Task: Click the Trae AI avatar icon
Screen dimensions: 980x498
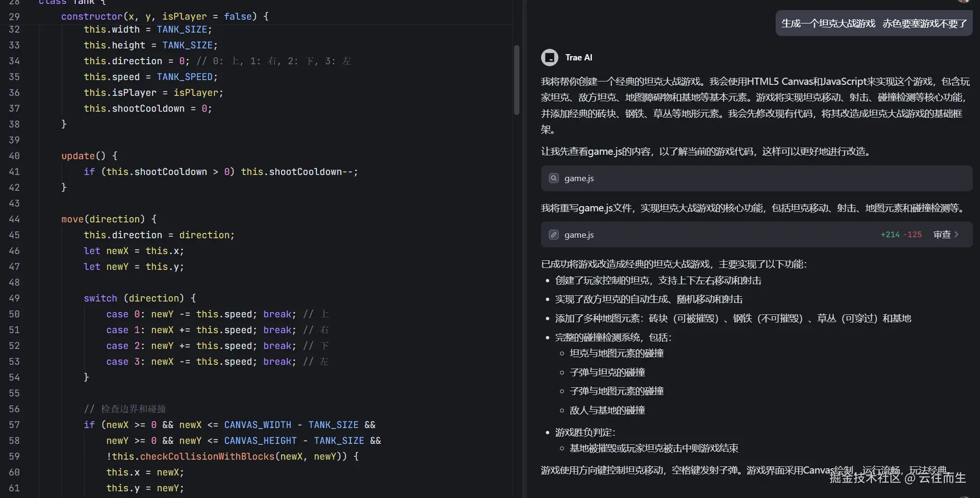Action: tap(549, 58)
